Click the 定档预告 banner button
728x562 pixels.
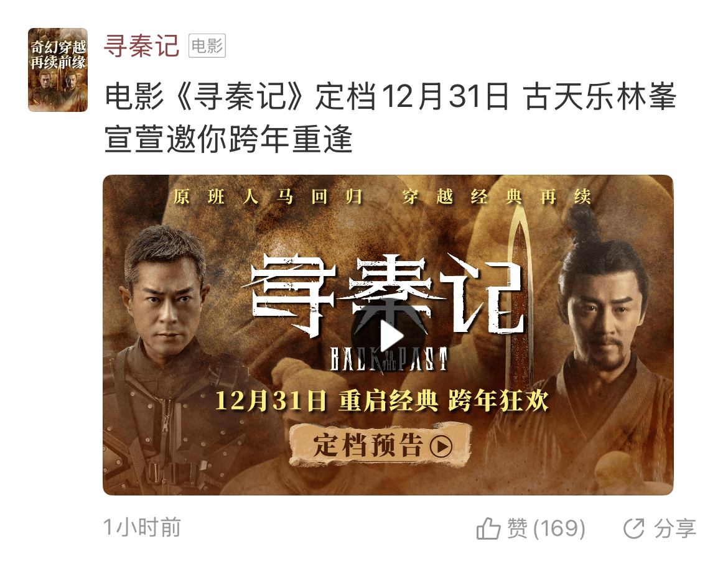tap(381, 445)
